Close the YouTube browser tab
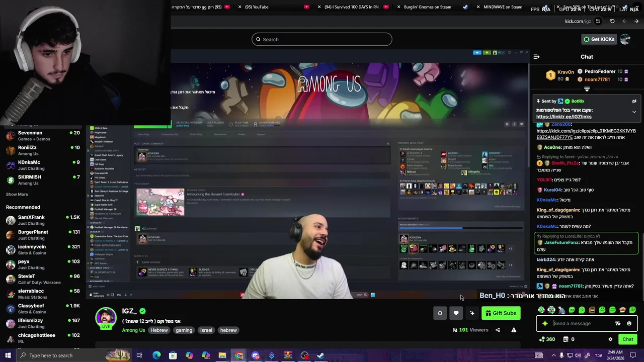 coord(239,7)
